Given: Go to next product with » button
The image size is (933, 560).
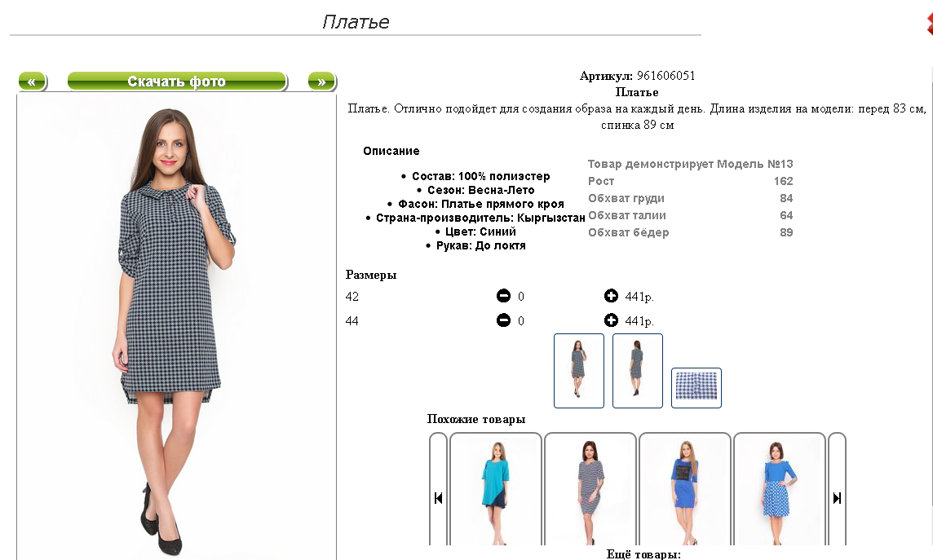Looking at the screenshot, I should coord(322,82).
